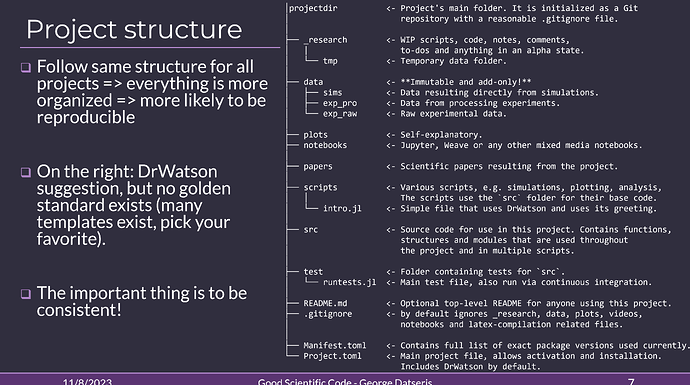Click the Project.toml file entry
Image resolution: width=690 pixels, height=385 pixels.
coord(332,356)
